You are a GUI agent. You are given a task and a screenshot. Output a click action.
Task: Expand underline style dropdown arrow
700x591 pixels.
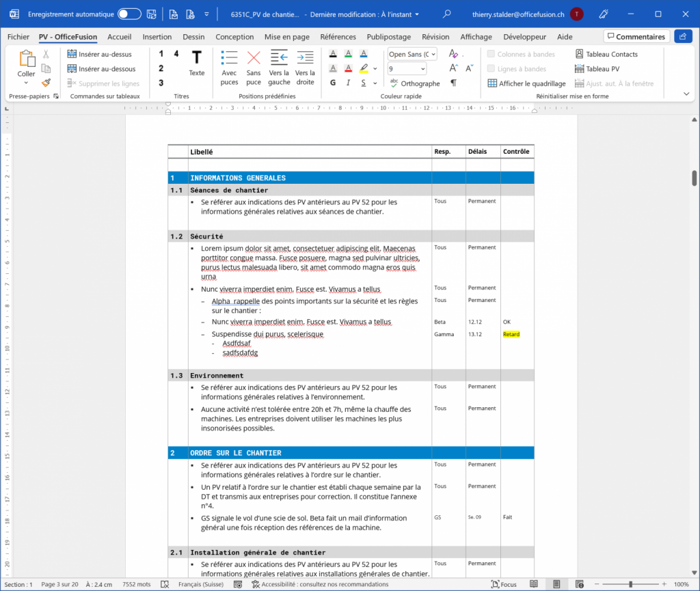point(375,83)
